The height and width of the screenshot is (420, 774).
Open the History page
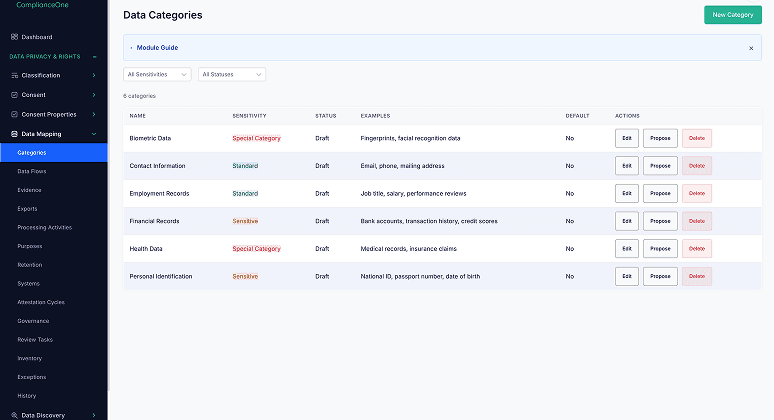coord(27,396)
